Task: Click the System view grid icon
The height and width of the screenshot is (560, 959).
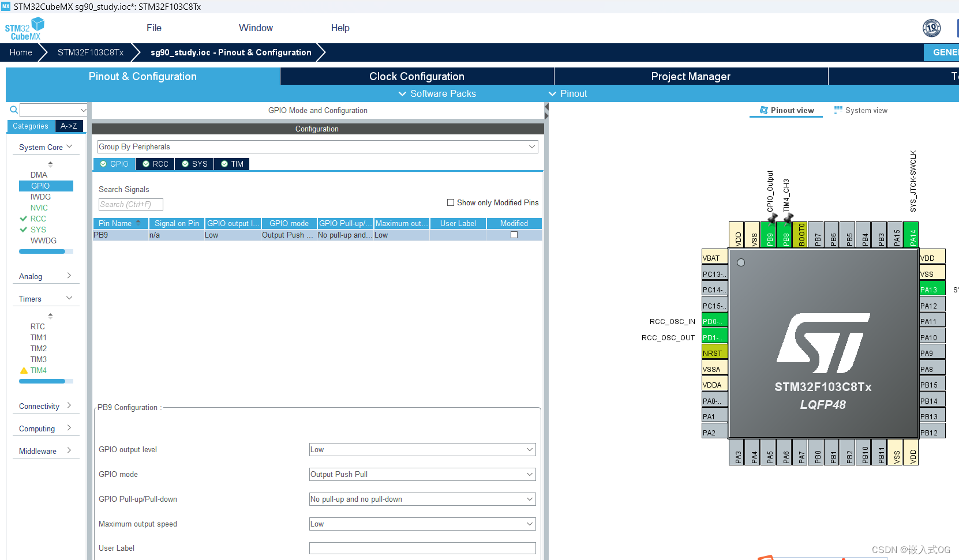Action: point(838,110)
